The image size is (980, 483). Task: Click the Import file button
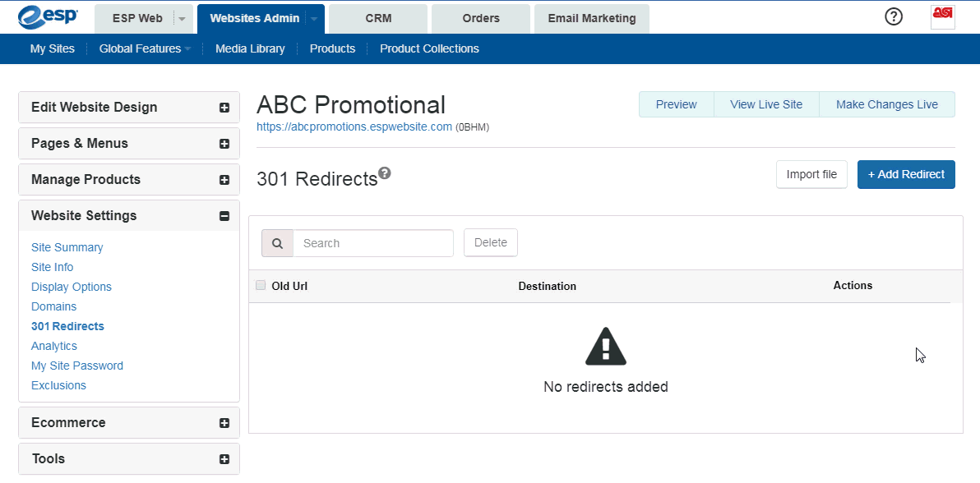click(812, 174)
